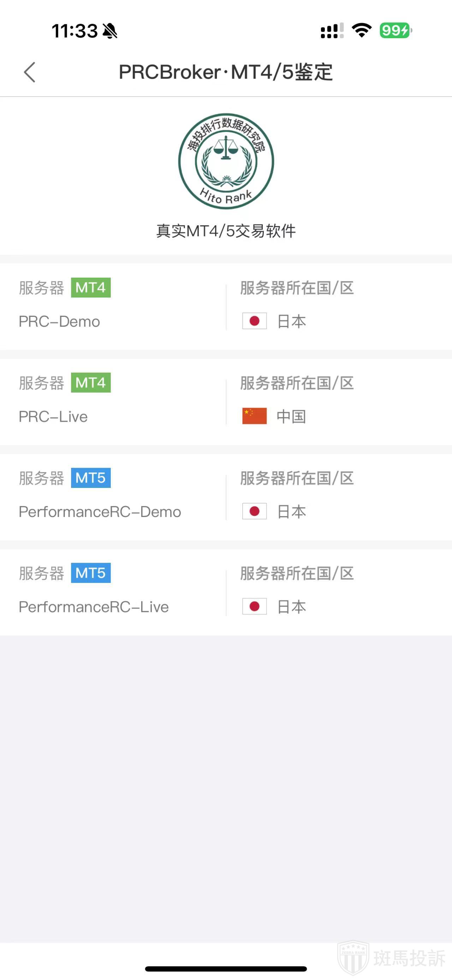Screen dimensions: 452x980
Task: Tap the blue MT5 badge above PerformanceRC-Demo
Action: [90, 478]
